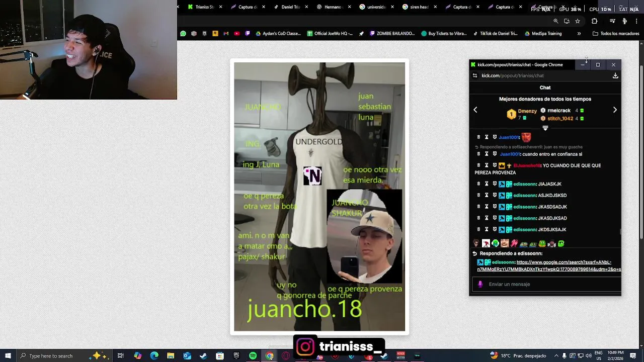Switch to the Trianiss Stream tab
This screenshot has width=644, height=362.
point(205,7)
